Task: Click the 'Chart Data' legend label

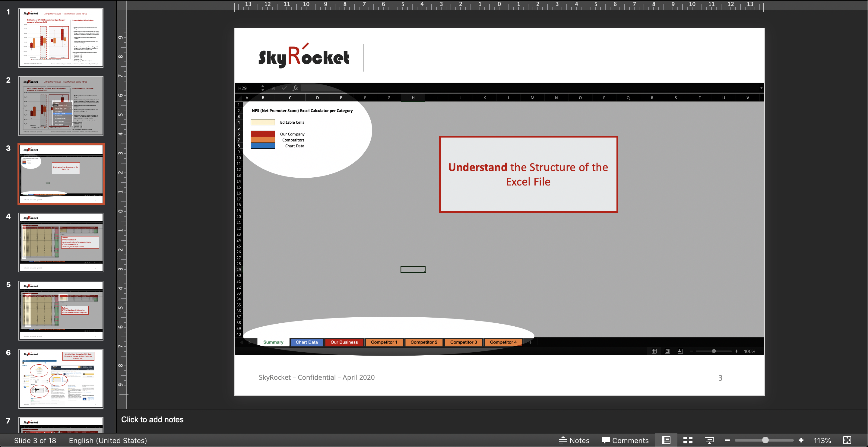Action: (x=294, y=146)
